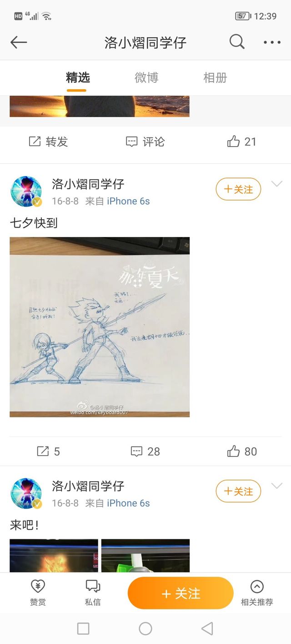291x644 pixels.
Task: Open search with the magnifier icon
Action: pos(237,42)
